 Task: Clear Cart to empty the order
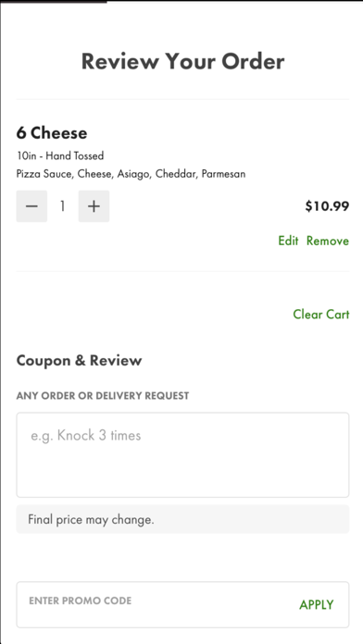click(321, 315)
